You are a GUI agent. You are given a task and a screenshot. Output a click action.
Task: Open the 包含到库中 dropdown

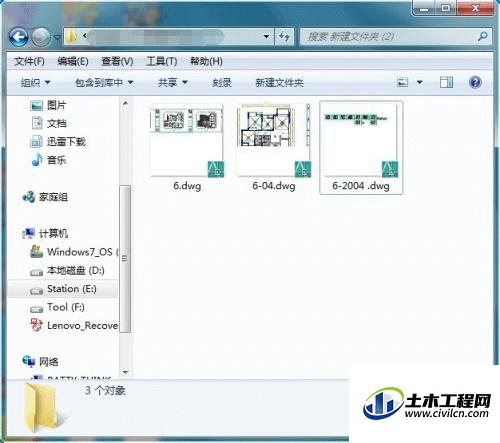(x=104, y=82)
